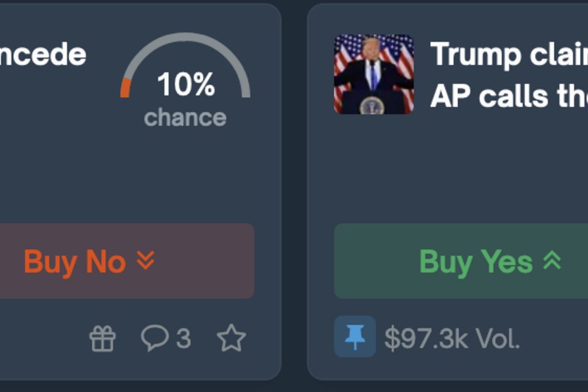
Task: Click the 'chance' label under gauge
Action: coord(185,118)
